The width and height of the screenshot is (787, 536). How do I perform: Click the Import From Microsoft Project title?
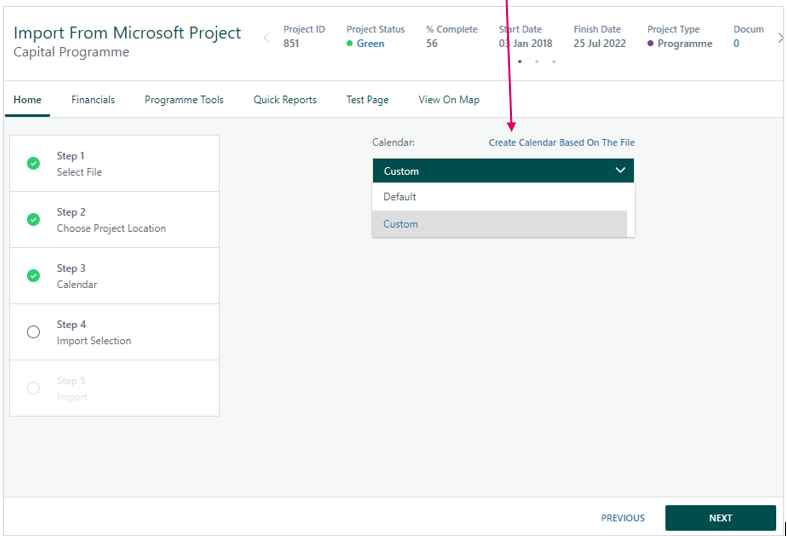(127, 33)
